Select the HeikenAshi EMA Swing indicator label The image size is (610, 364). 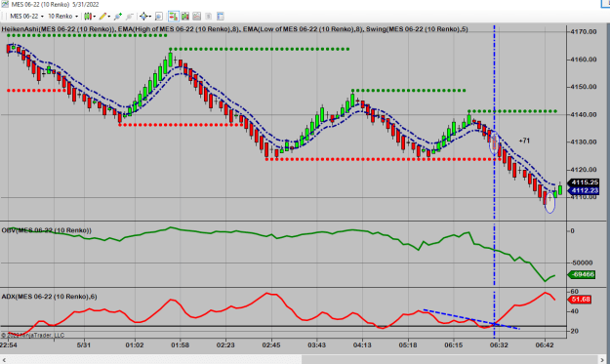[234, 29]
